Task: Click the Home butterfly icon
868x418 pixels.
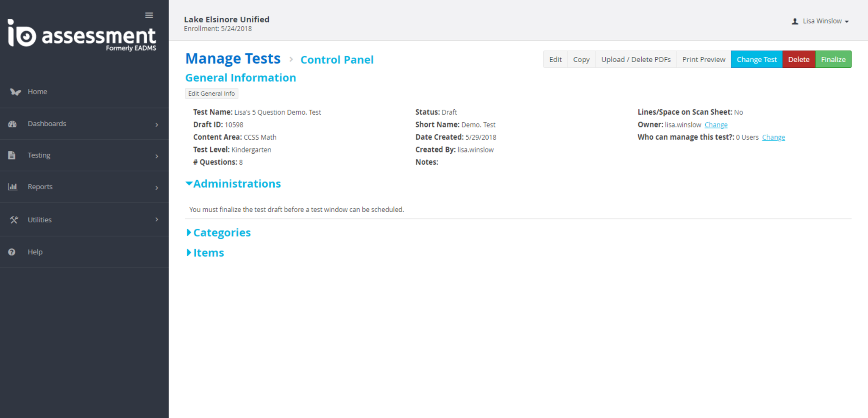Action: 15,92
